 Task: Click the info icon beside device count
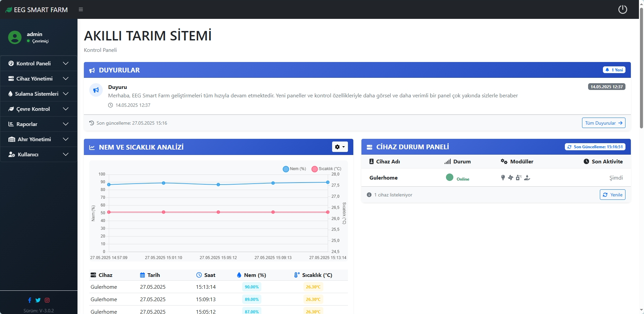coord(369,195)
